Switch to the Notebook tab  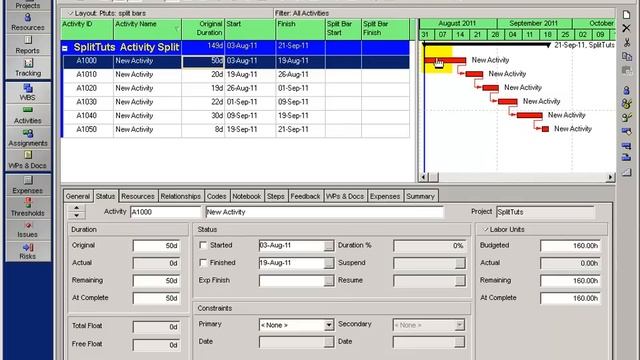[247, 196]
